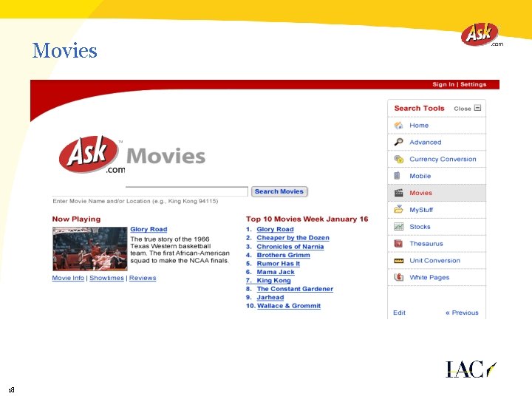Click the Now Playing heading
532x399 pixels.
(76, 219)
